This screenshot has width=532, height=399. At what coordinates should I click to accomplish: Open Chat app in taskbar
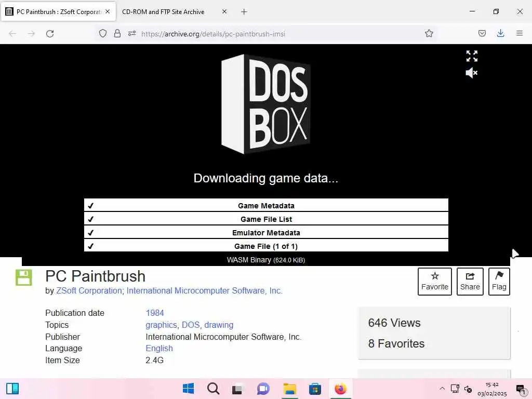tap(263, 389)
